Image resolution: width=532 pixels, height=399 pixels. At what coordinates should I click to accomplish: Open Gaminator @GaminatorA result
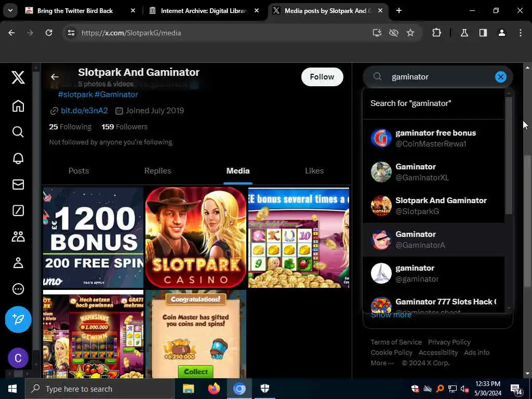[x=434, y=240]
